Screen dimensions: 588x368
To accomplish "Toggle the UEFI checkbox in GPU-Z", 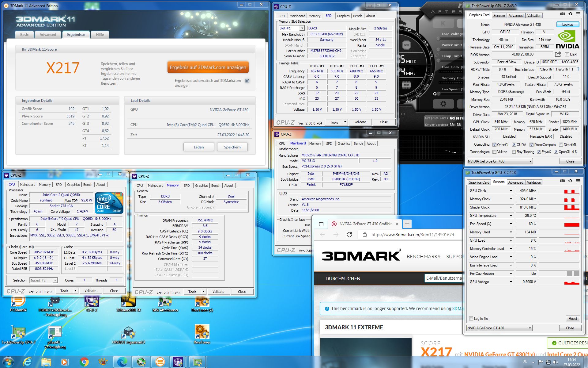I will click(x=567, y=55).
